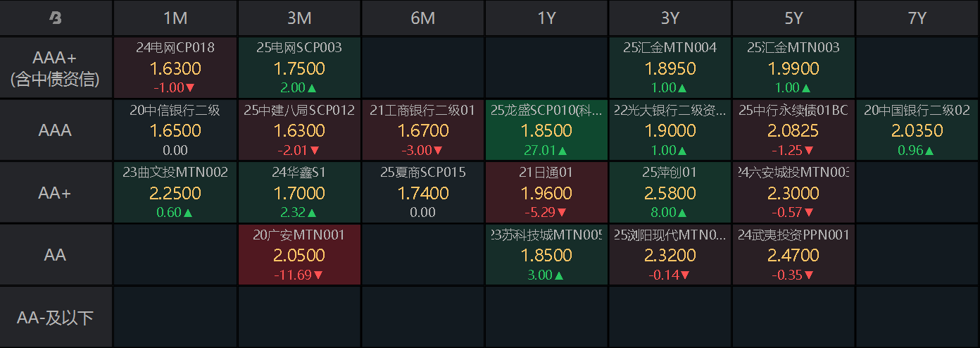Open the 23苏科技城MTN005 bond cell

coord(546,254)
